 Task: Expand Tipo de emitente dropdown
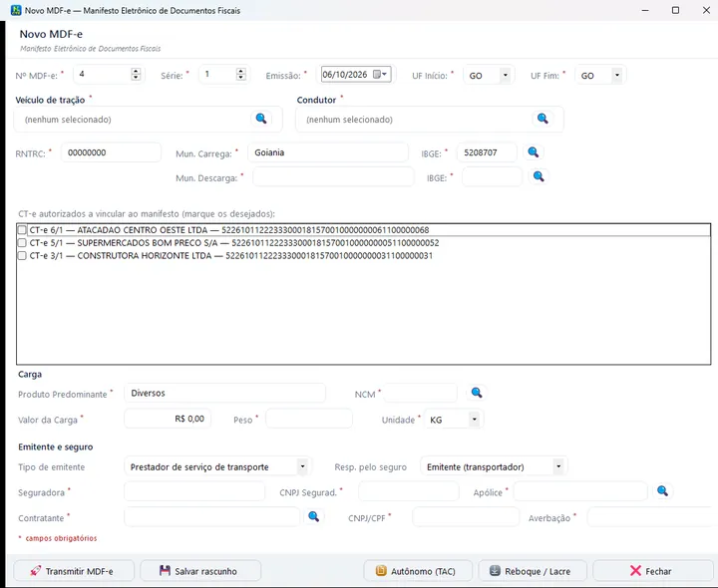point(302,466)
